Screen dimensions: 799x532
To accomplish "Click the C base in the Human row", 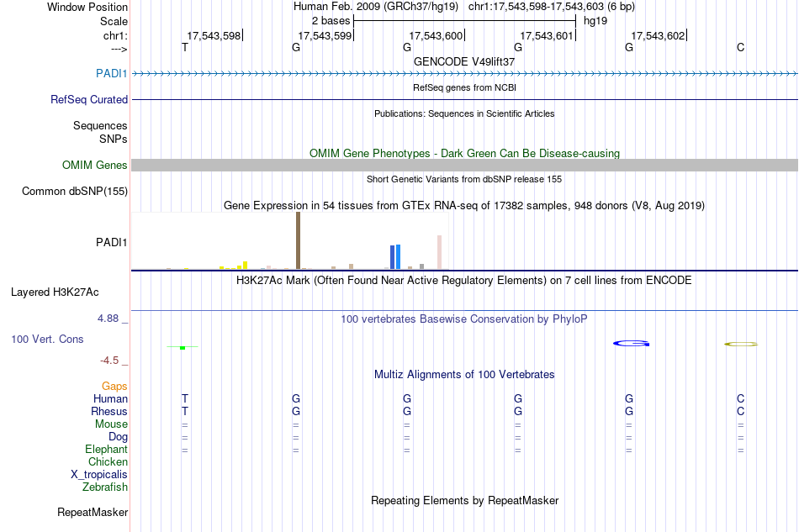I will point(740,398).
